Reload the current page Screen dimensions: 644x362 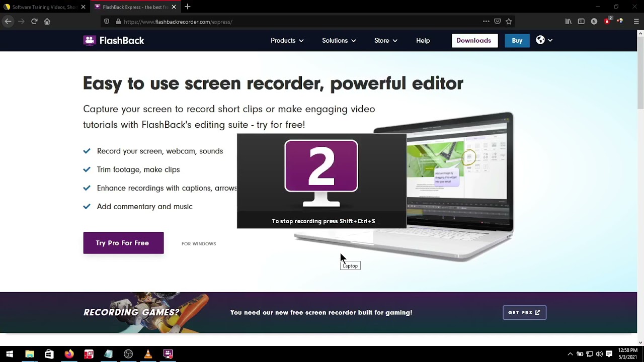34,21
